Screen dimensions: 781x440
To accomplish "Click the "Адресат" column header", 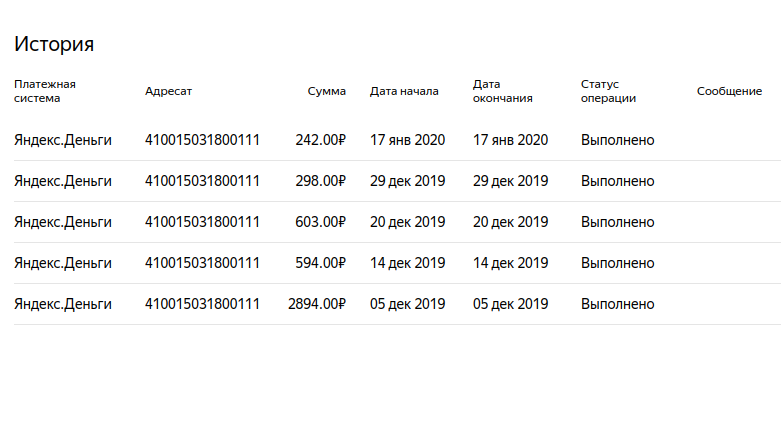I will click(x=168, y=91).
